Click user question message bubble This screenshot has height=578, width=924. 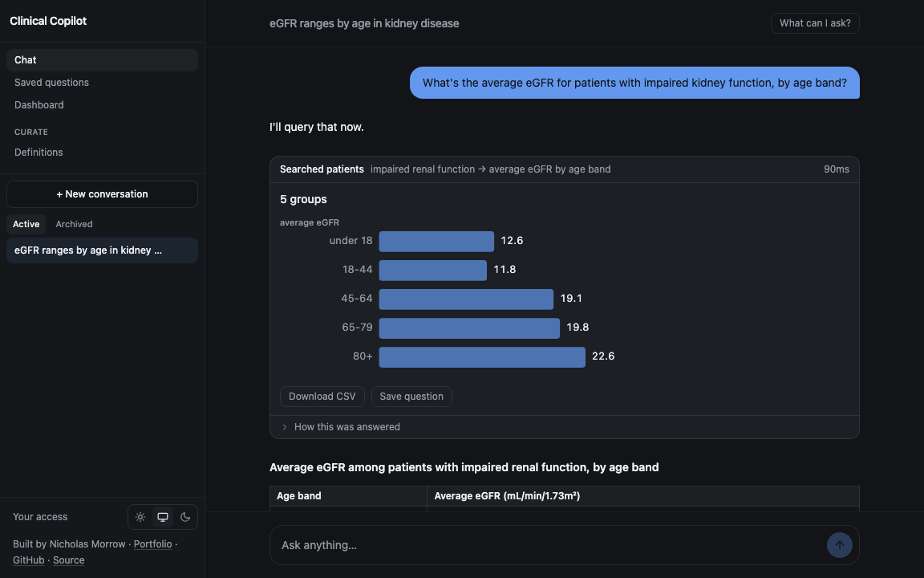tap(634, 83)
